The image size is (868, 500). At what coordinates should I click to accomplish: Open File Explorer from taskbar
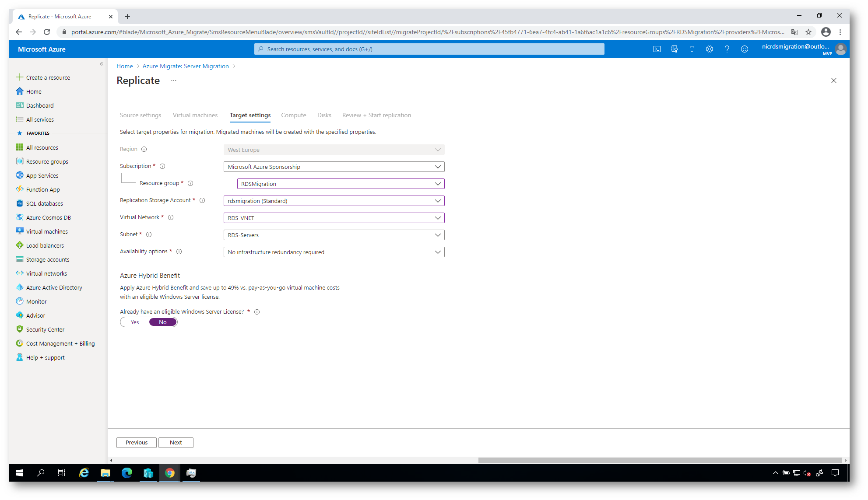click(105, 473)
